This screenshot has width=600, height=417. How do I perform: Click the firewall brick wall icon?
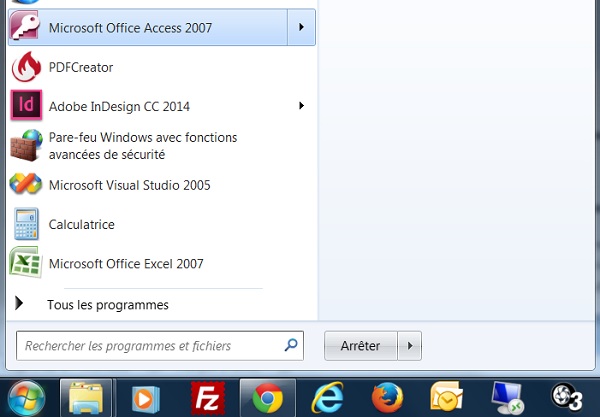click(x=26, y=145)
